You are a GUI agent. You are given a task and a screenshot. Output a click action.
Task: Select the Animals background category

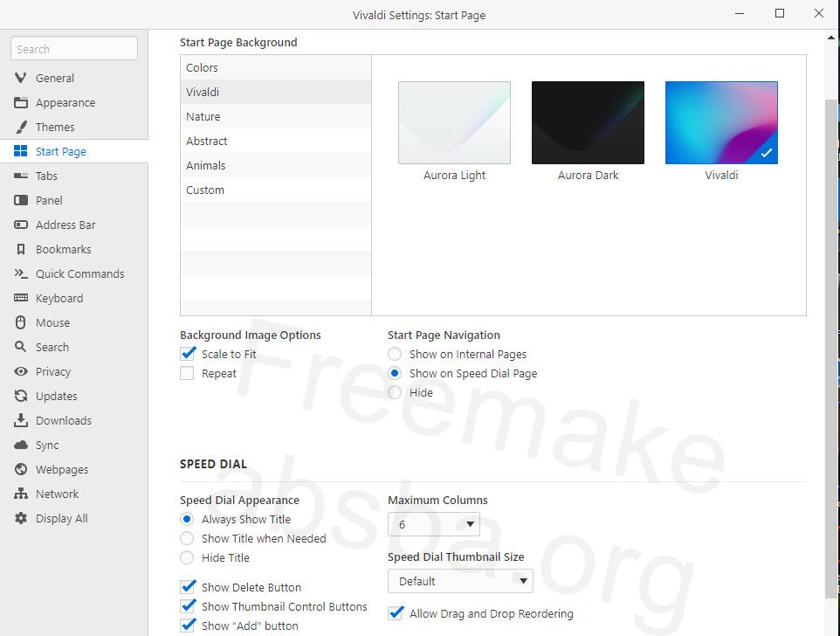[x=275, y=166]
